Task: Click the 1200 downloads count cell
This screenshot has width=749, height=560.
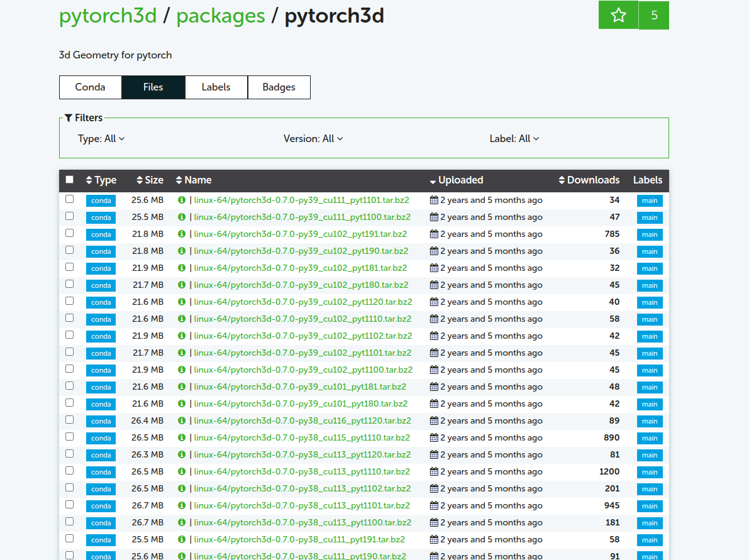Action: pyautogui.click(x=609, y=471)
